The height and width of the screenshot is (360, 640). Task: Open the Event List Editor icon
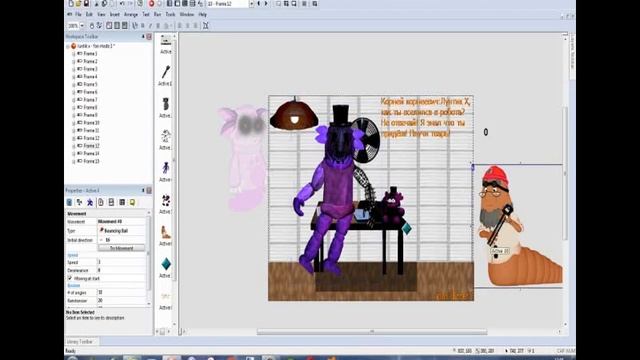pyautogui.click(x=193, y=4)
